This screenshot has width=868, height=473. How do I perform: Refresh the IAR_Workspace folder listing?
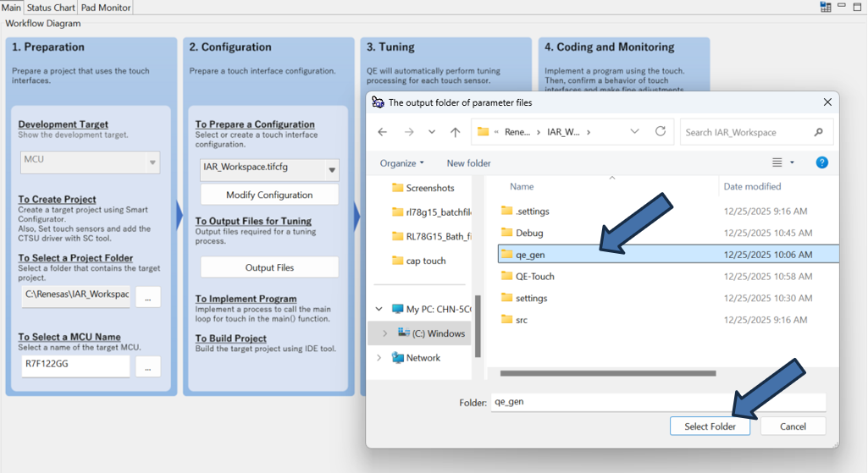point(661,131)
